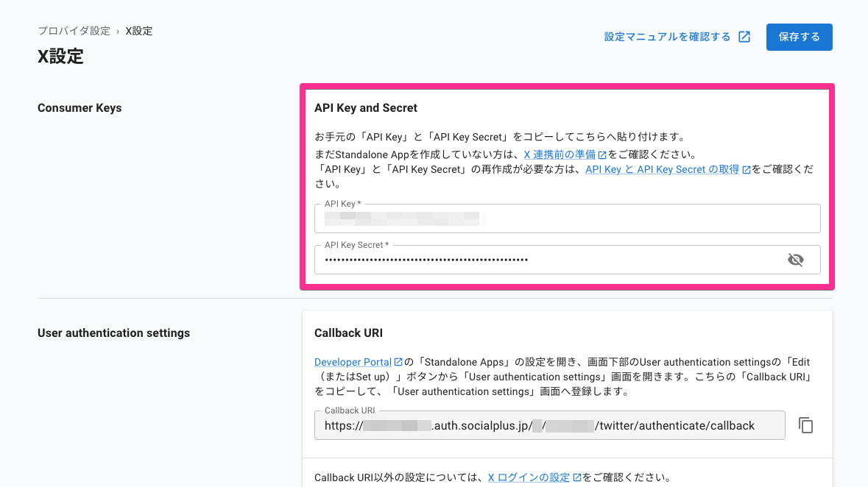Click external-link icon after X ログインの設定
This screenshot has width=868, height=487.
[576, 477]
